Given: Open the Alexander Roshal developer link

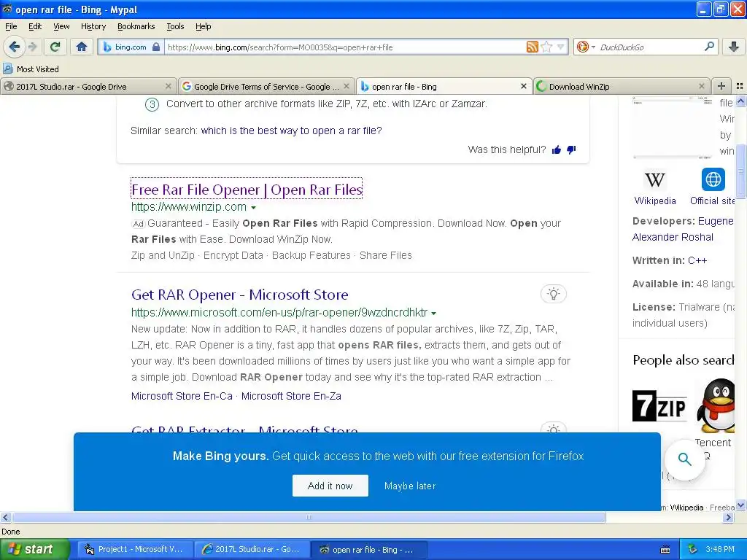Looking at the screenshot, I should click(x=673, y=237).
